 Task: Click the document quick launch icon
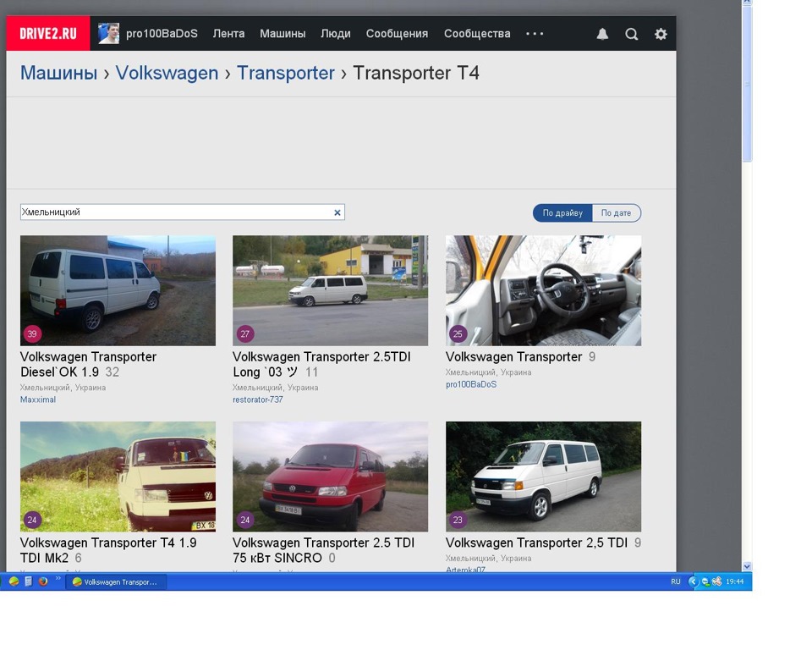tap(29, 581)
